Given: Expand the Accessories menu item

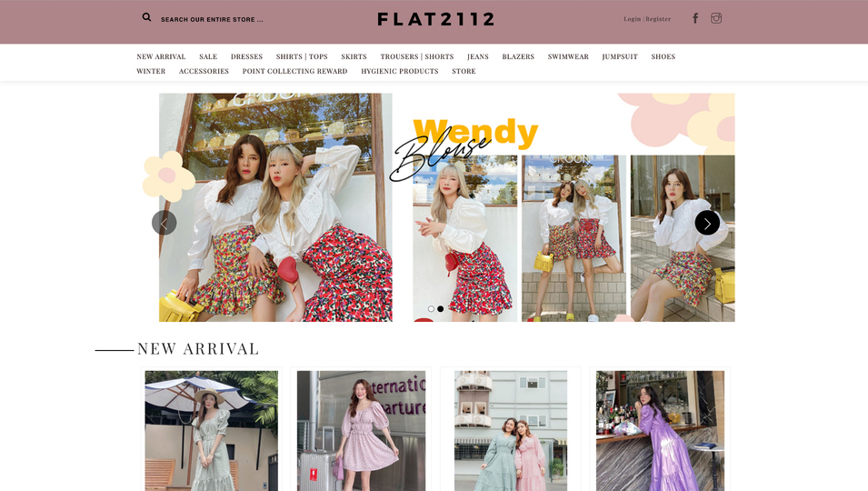Looking at the screenshot, I should (x=204, y=71).
